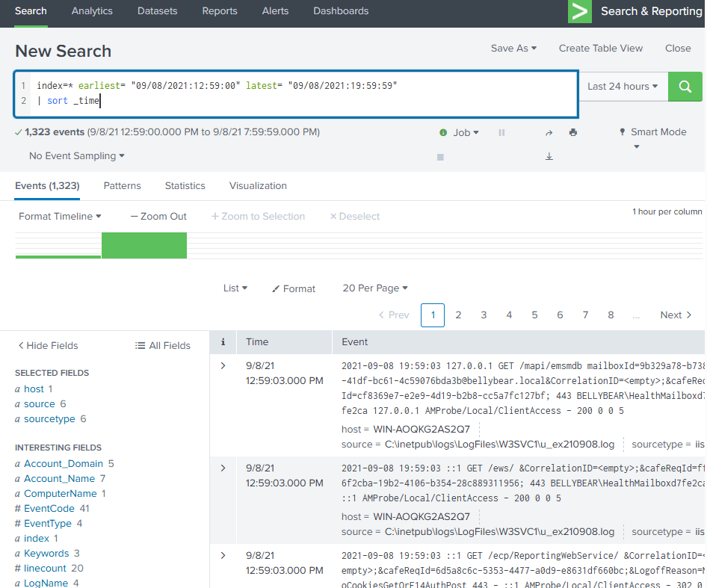Viewport: 707px width, 588px height.
Task: Open the Last 24 hours time picker
Action: coord(622,87)
